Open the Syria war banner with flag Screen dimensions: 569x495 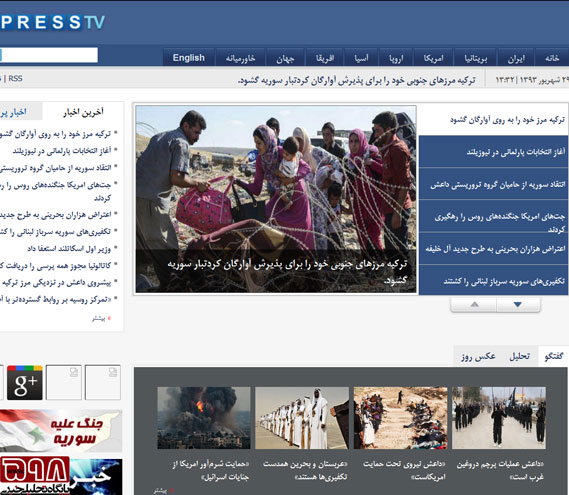point(61,431)
